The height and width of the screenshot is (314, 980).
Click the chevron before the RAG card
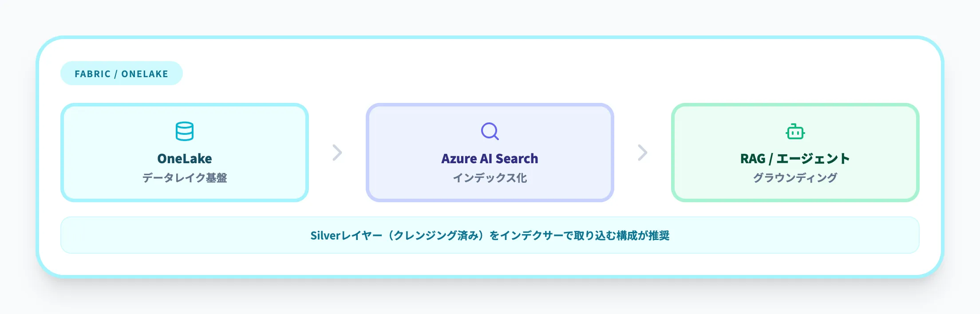tap(642, 153)
